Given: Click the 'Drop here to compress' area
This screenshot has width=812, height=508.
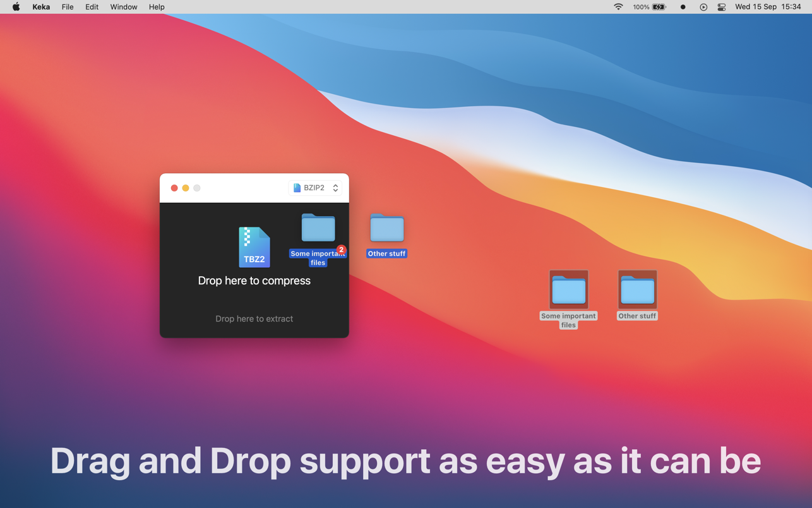Looking at the screenshot, I should tap(254, 281).
